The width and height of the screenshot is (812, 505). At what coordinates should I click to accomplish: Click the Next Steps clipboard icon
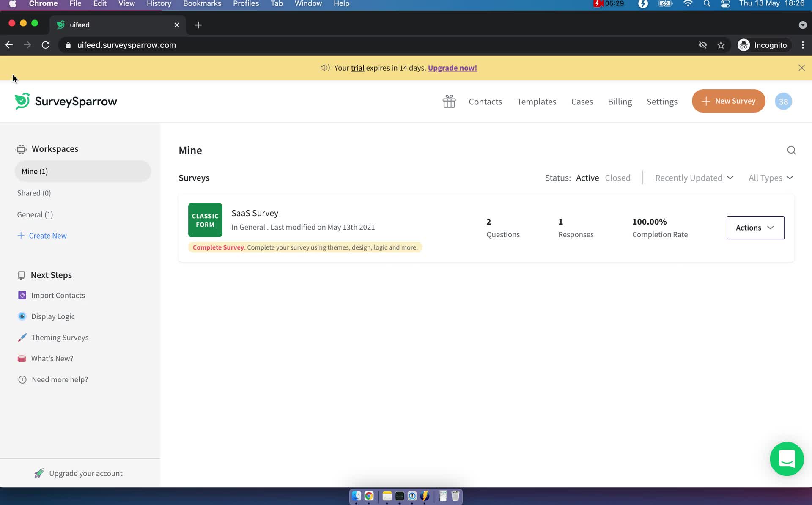coord(21,275)
